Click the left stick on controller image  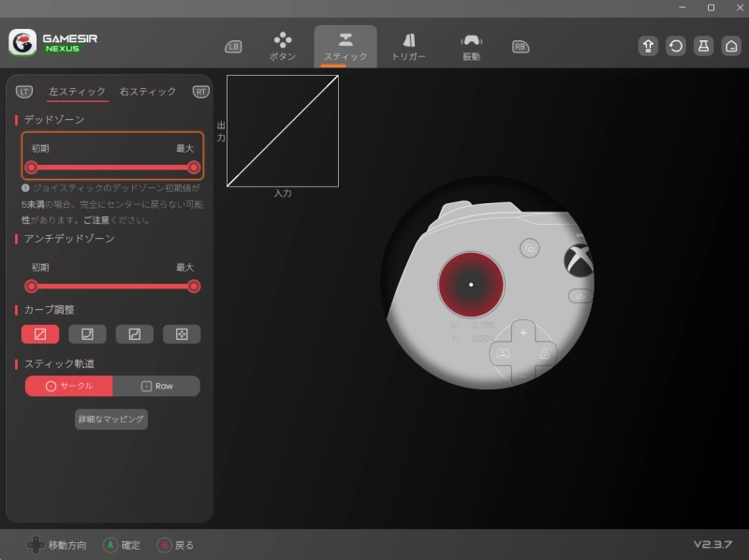click(x=471, y=284)
